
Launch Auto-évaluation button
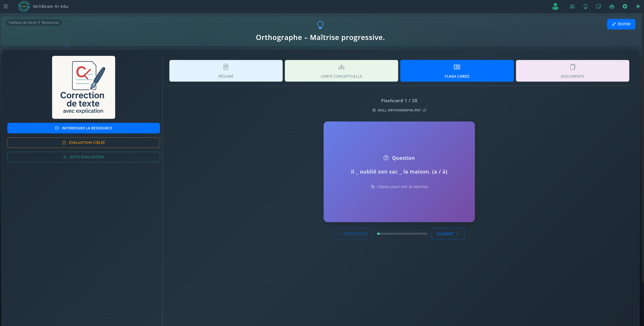(84, 157)
